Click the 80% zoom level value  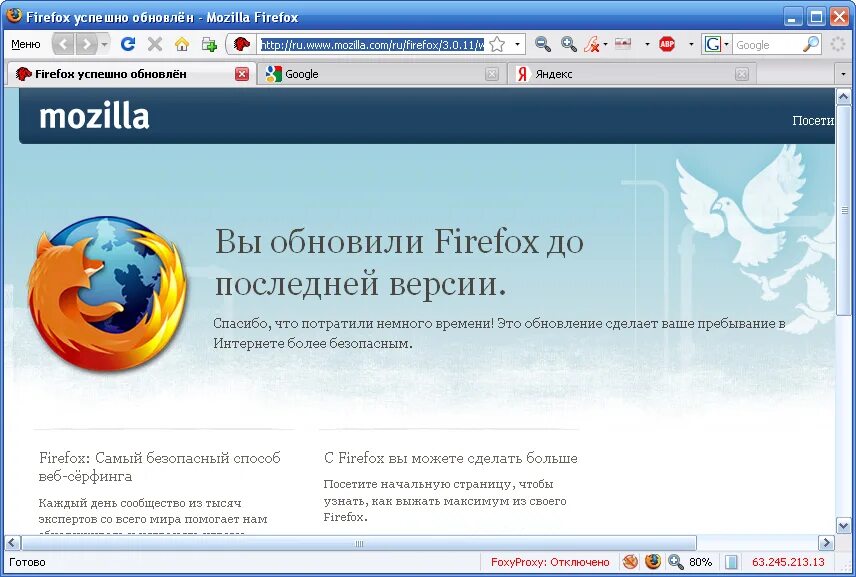pos(700,562)
